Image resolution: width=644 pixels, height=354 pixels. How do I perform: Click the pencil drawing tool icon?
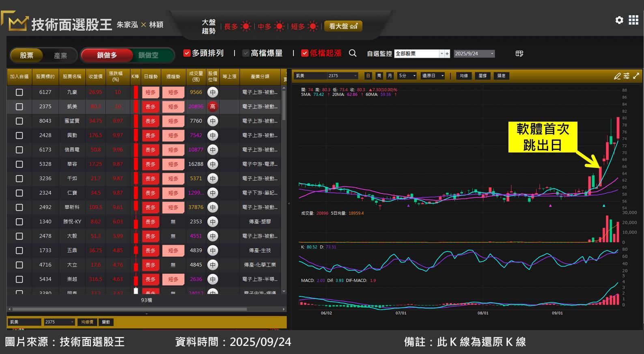(617, 76)
